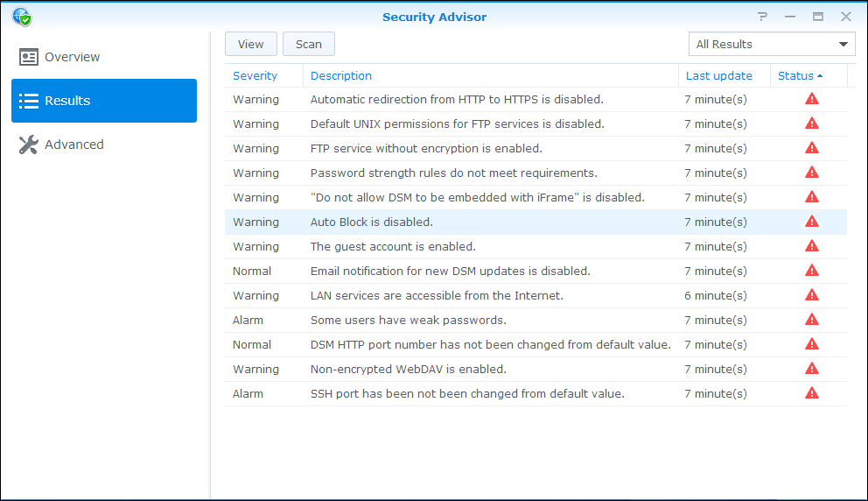The height and width of the screenshot is (501, 868).
Task: Click alert icon for guest account row
Action: pos(811,246)
